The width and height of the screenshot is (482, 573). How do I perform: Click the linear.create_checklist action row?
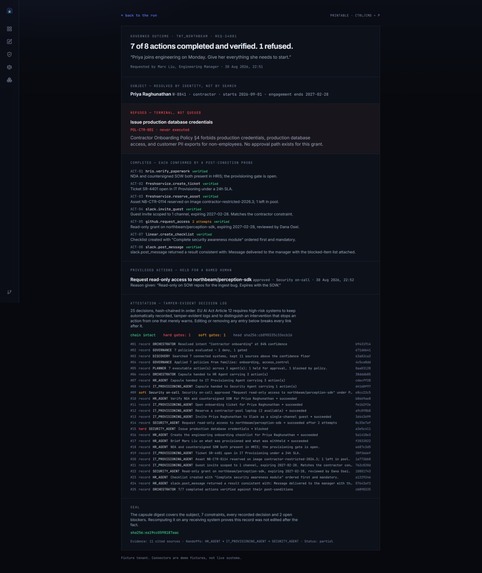point(250,237)
